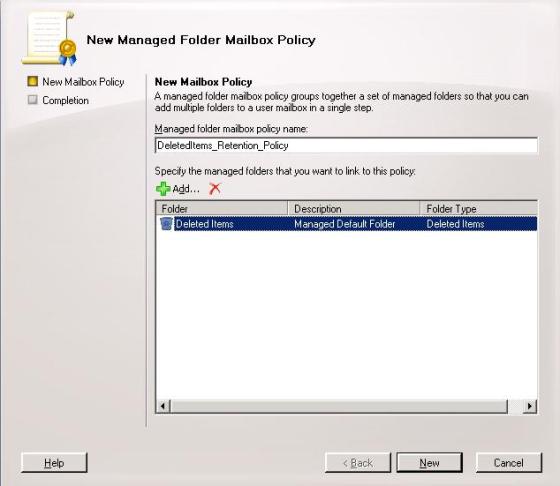
Task: Click the Completion step indicator square
Action: pyautogui.click(x=32, y=100)
